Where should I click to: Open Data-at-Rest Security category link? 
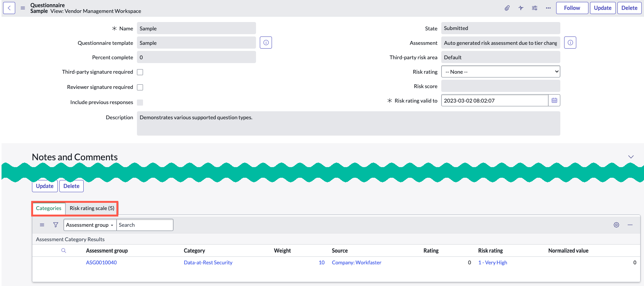(x=208, y=262)
